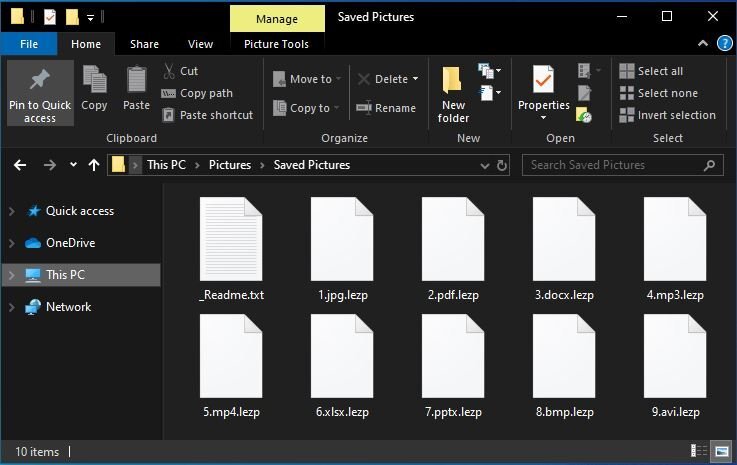
Task: Expand the Delete dropdown arrow
Action: click(x=415, y=79)
